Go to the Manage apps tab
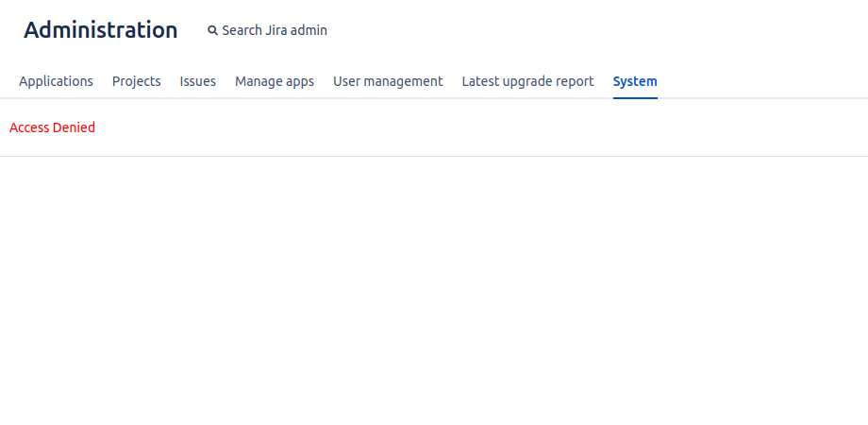 tap(275, 81)
